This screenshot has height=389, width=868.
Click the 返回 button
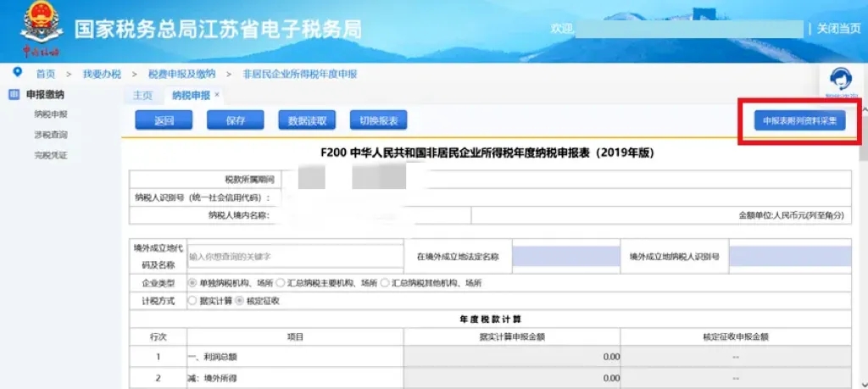pyautogui.click(x=164, y=120)
